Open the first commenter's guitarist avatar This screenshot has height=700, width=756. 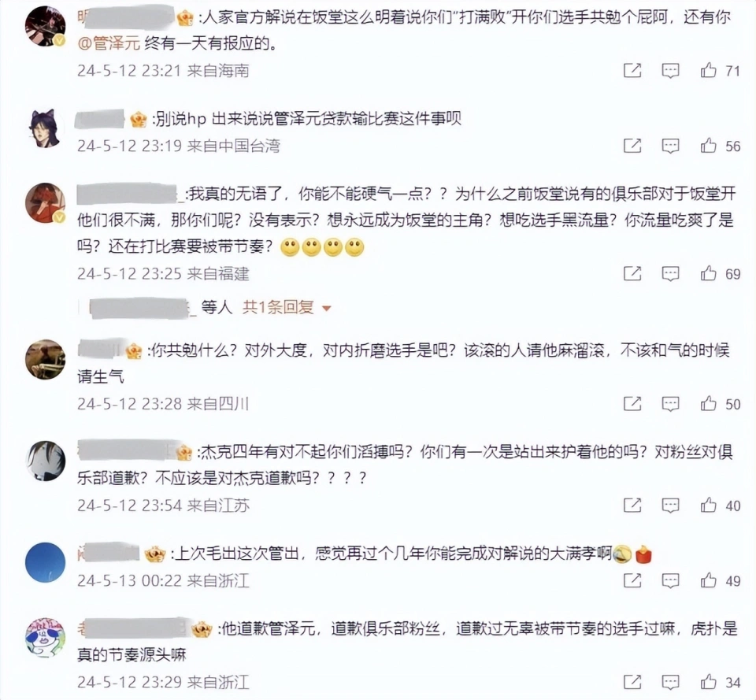(x=46, y=26)
